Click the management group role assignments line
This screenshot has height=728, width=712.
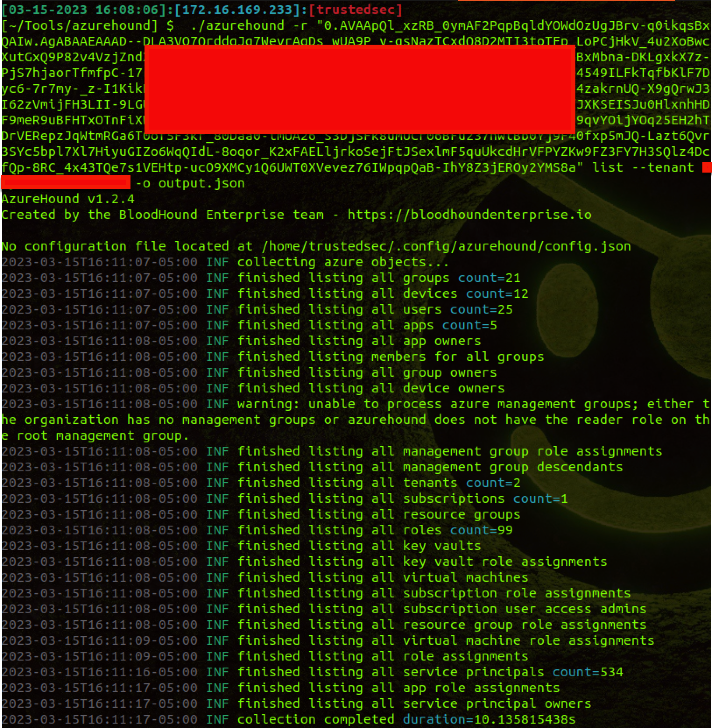(x=450, y=451)
